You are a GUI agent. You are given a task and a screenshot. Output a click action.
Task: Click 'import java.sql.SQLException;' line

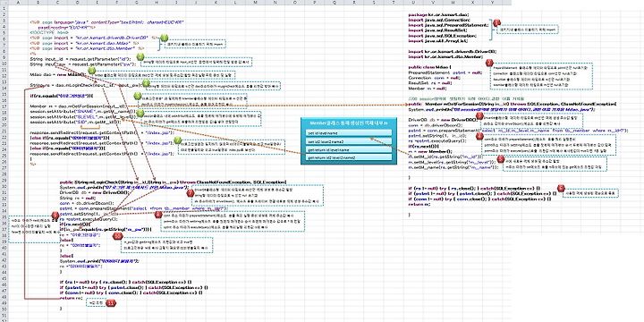443,36
